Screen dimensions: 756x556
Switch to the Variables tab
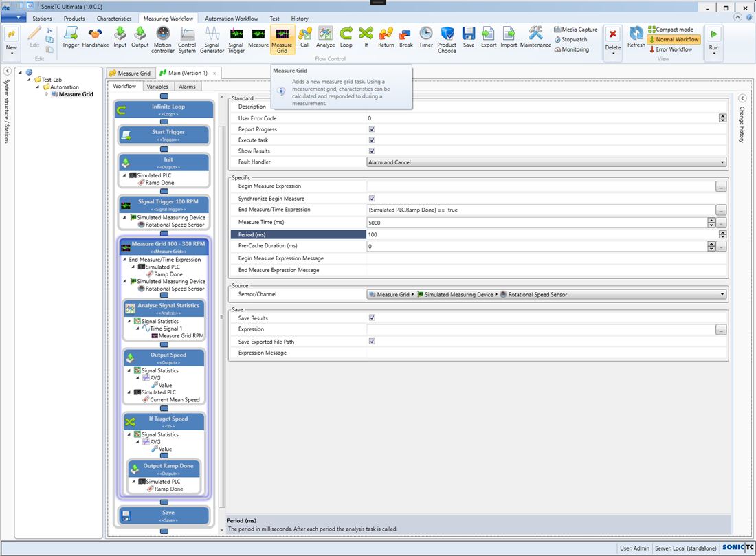(157, 87)
